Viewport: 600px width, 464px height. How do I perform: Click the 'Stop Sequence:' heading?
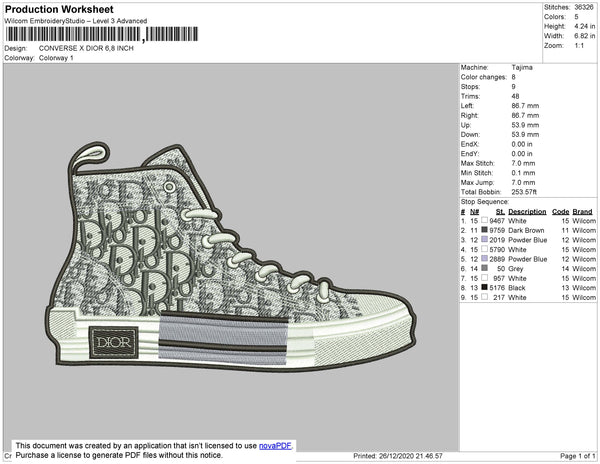(x=485, y=202)
